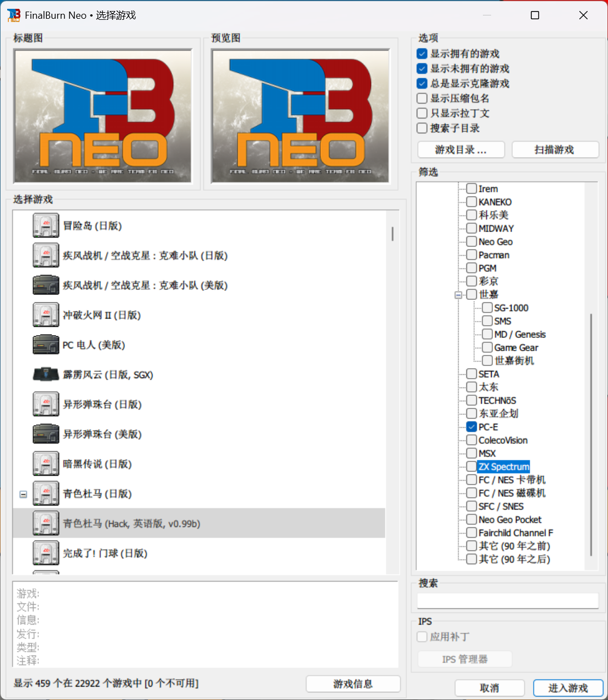Open 游戏信息 dialog
The height and width of the screenshot is (700, 608).
[353, 683]
